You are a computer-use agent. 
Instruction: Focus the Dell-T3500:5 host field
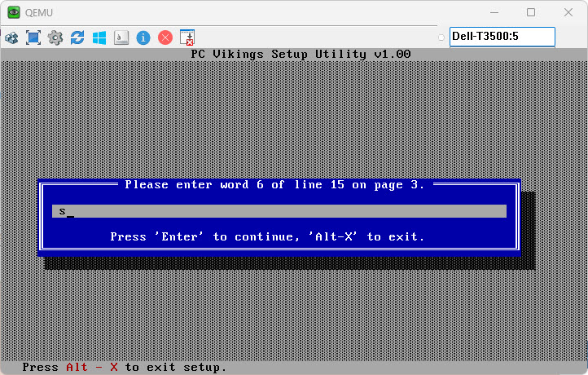(x=502, y=37)
